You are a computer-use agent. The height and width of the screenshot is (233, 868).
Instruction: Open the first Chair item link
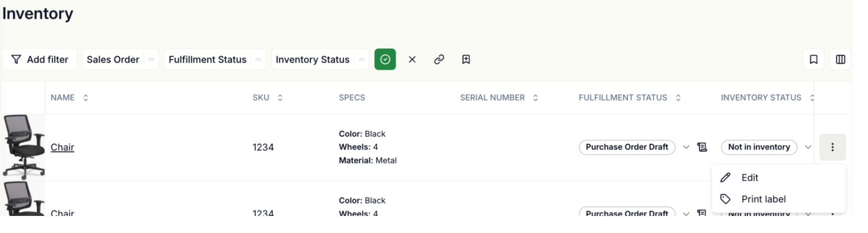click(62, 147)
